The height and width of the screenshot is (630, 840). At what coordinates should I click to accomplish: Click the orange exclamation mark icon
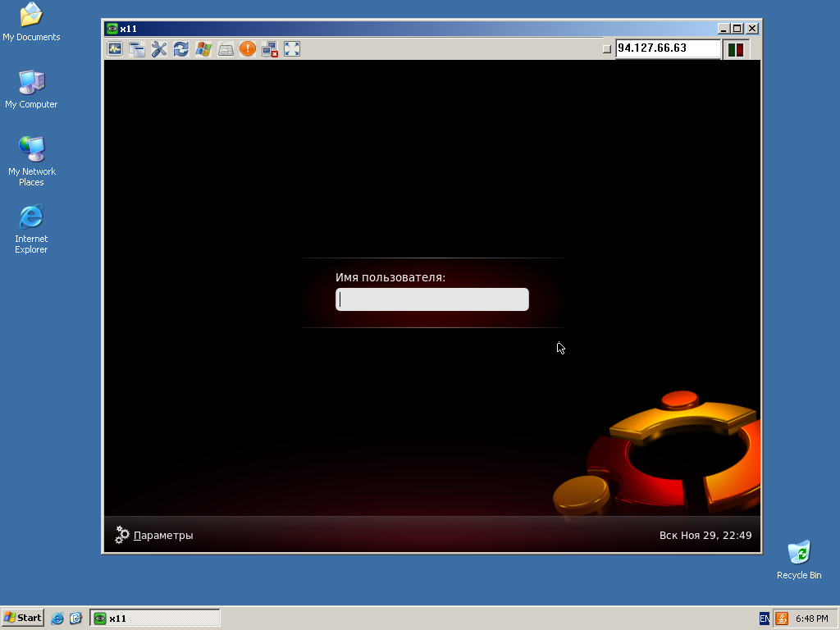point(248,49)
